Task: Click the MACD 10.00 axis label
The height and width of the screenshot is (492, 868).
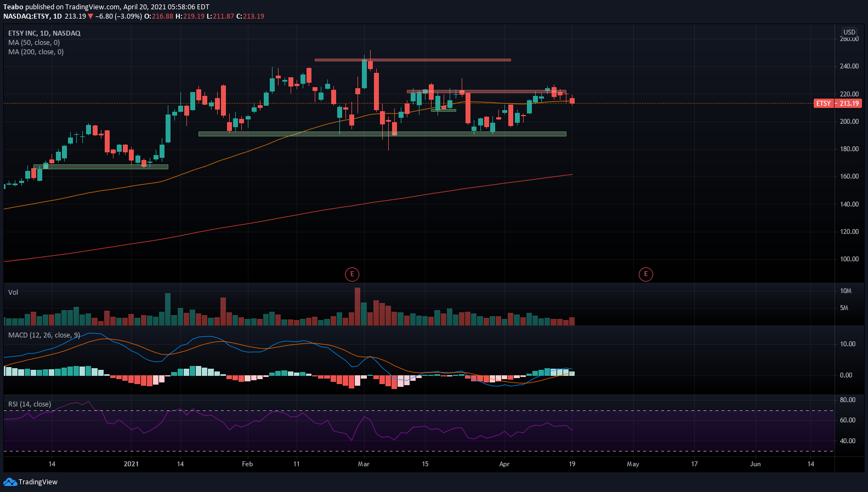Action: (x=848, y=344)
